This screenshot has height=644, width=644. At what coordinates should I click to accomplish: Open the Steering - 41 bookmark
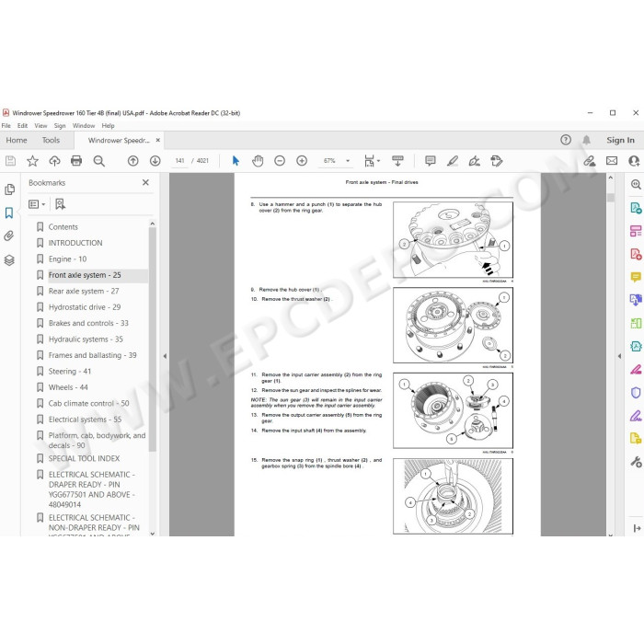pyautogui.click(x=69, y=372)
